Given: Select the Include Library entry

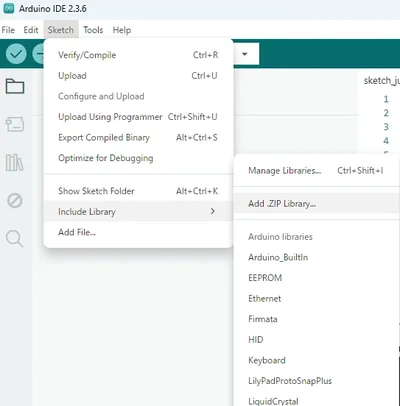Looking at the screenshot, I should (138, 211).
